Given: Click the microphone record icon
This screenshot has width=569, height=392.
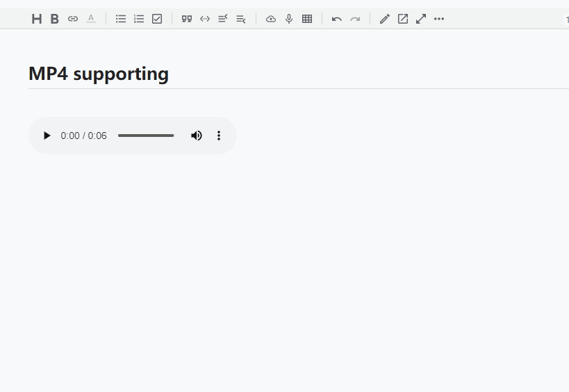Looking at the screenshot, I should point(289,19).
